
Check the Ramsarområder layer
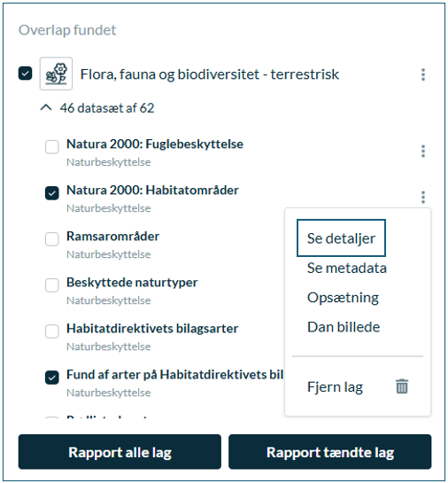pos(52,239)
